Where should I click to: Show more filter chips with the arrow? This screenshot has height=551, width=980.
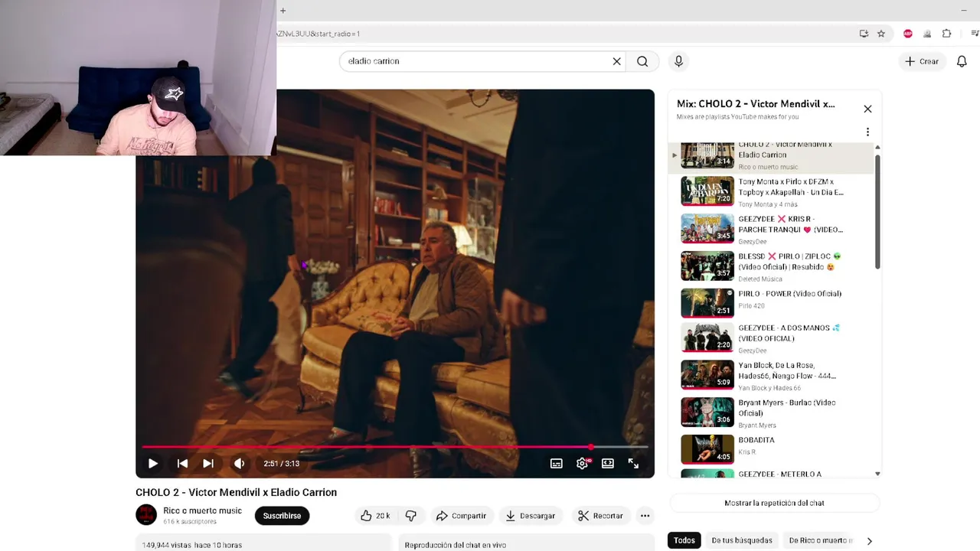pos(869,541)
